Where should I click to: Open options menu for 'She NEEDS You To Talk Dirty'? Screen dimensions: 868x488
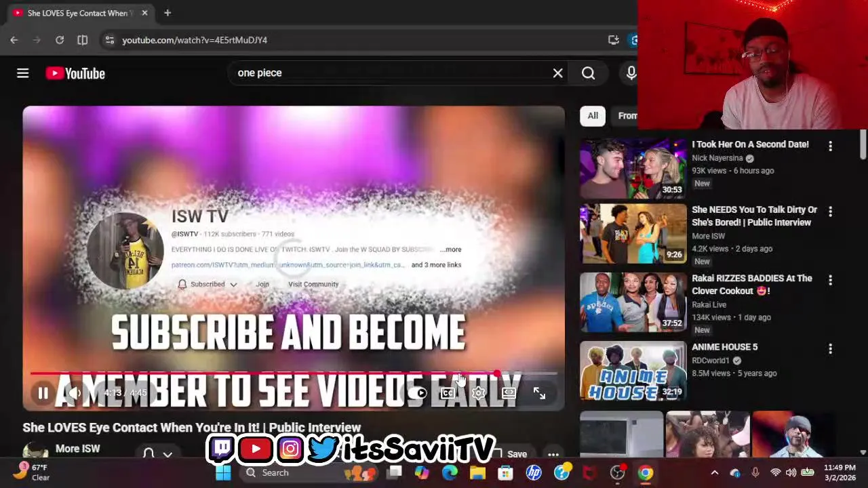point(830,211)
